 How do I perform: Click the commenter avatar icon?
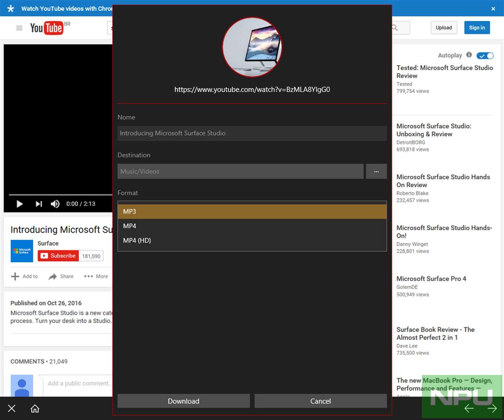tap(22, 386)
